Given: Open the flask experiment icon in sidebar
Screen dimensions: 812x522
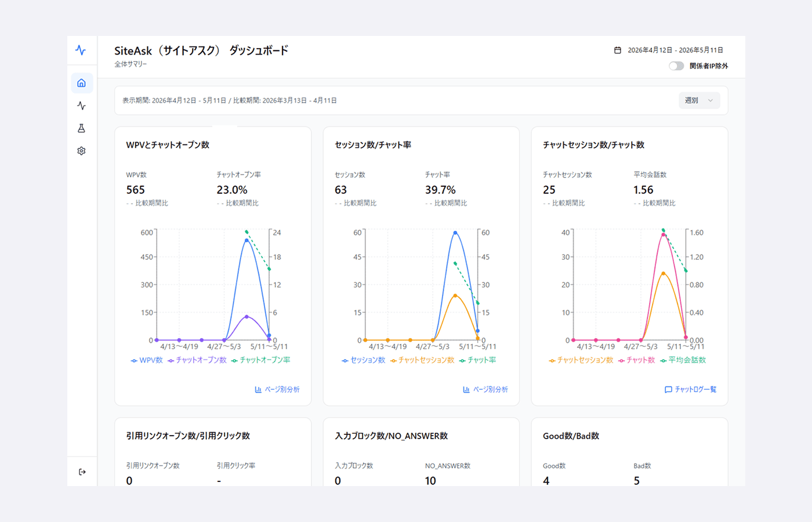Looking at the screenshot, I should pyautogui.click(x=81, y=128).
